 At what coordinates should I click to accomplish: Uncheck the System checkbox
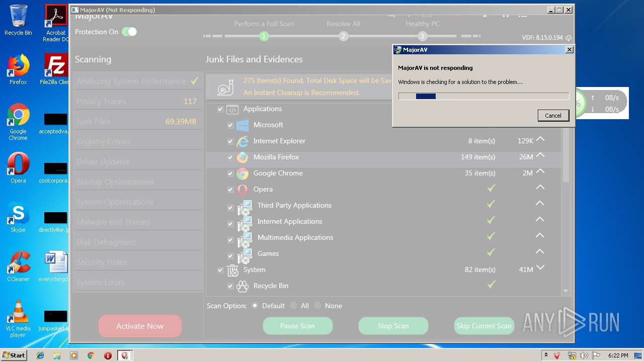[x=220, y=270]
